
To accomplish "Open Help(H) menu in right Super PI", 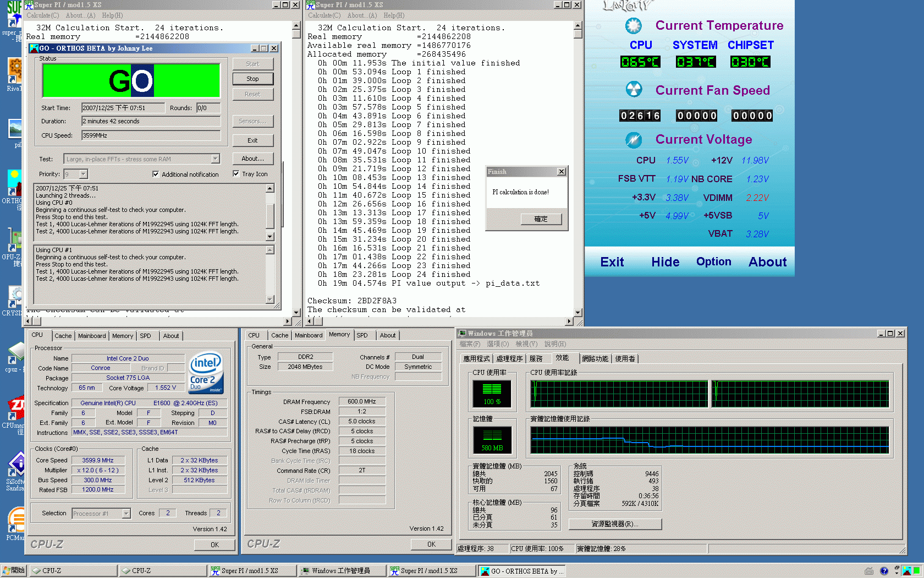I will point(394,15).
